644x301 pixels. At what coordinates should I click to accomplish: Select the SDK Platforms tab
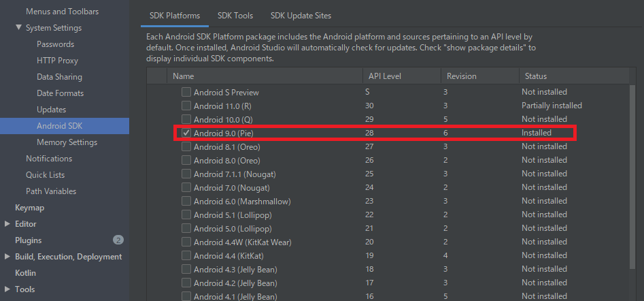(175, 16)
